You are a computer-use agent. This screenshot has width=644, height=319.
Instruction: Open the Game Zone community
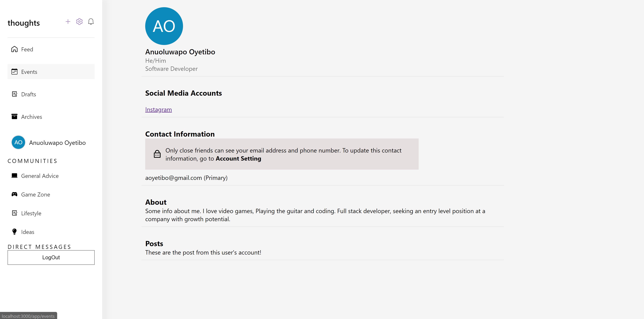pos(51,194)
